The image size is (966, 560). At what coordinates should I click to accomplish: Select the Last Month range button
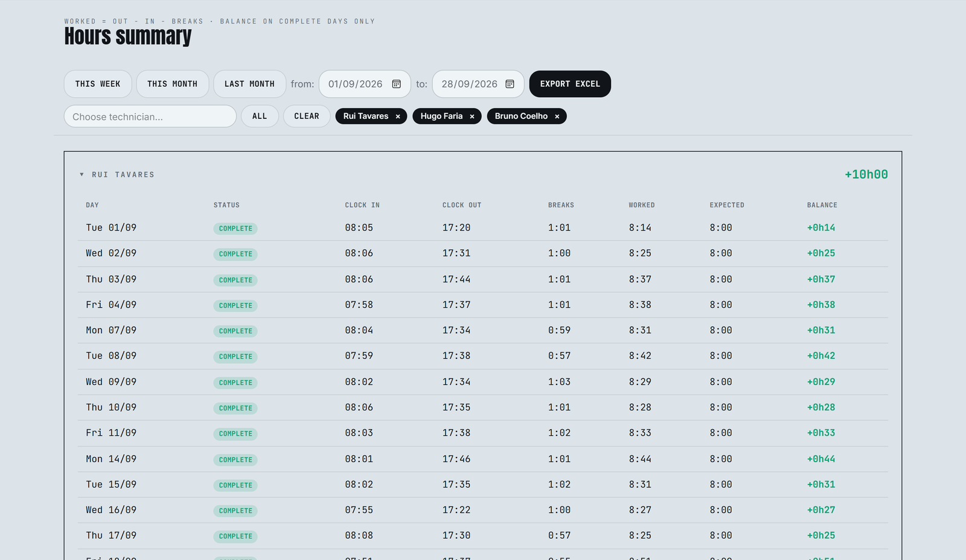point(249,84)
